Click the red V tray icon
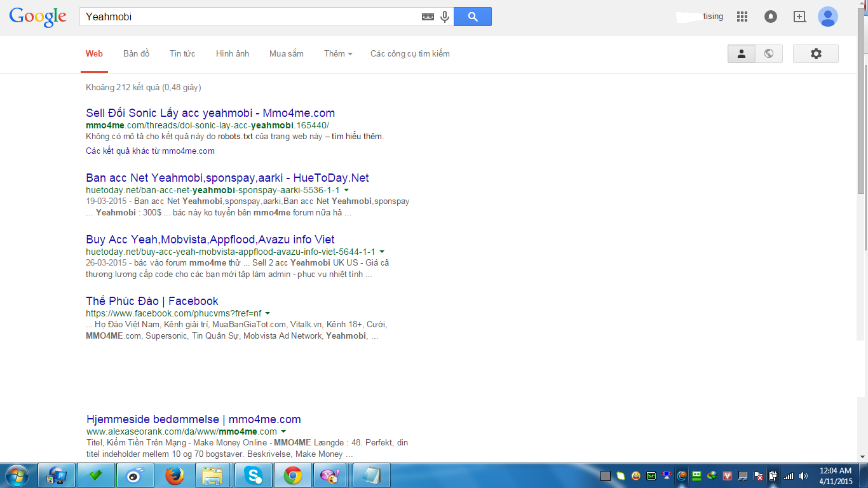 pyautogui.click(x=728, y=476)
